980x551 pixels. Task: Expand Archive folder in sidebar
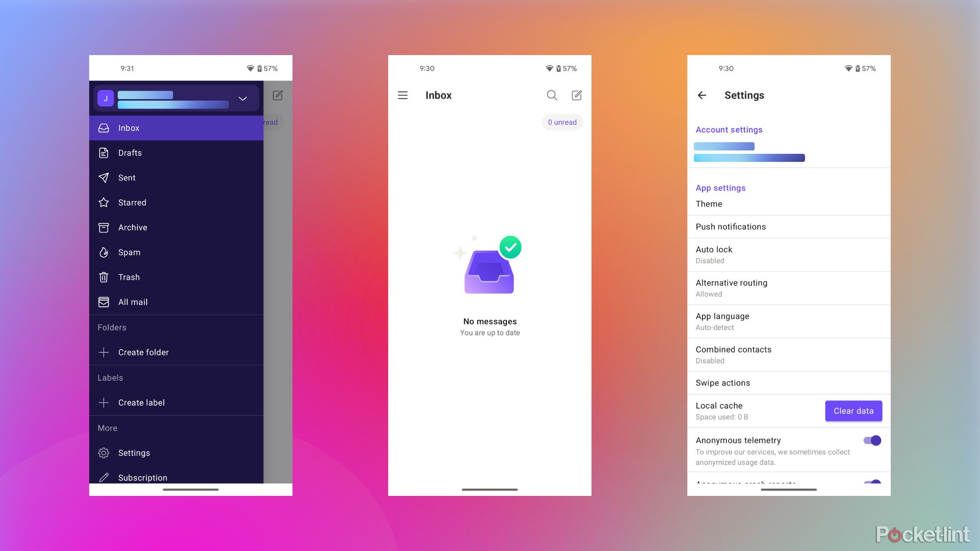point(132,227)
